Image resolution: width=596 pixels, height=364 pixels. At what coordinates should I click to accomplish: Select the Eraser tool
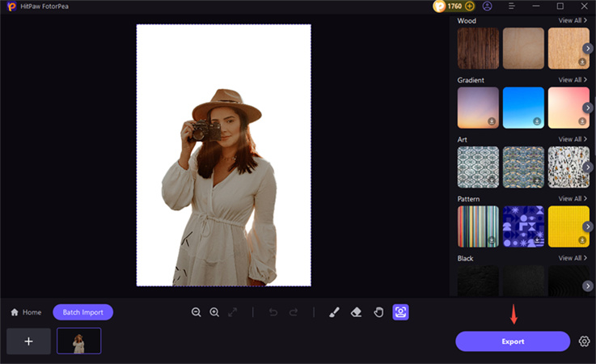tap(356, 312)
